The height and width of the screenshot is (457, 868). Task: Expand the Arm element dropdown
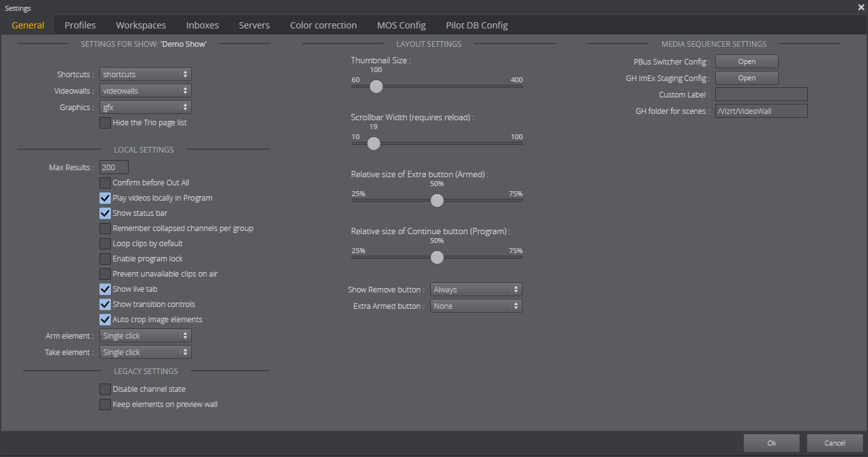click(x=146, y=335)
